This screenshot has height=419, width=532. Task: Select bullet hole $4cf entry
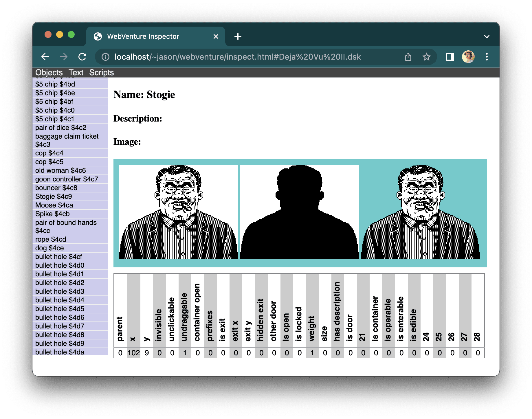point(70,257)
